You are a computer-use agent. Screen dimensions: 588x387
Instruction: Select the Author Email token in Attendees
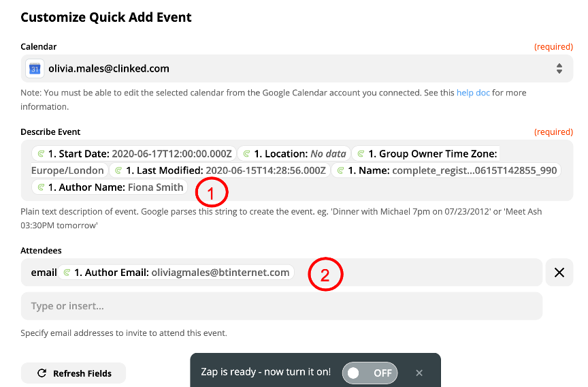(x=176, y=273)
